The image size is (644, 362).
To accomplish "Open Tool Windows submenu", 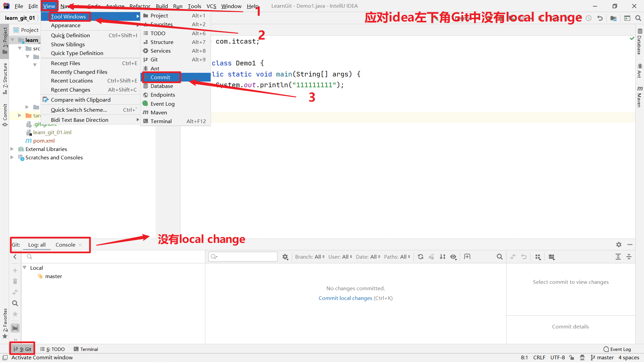I will coord(91,16).
